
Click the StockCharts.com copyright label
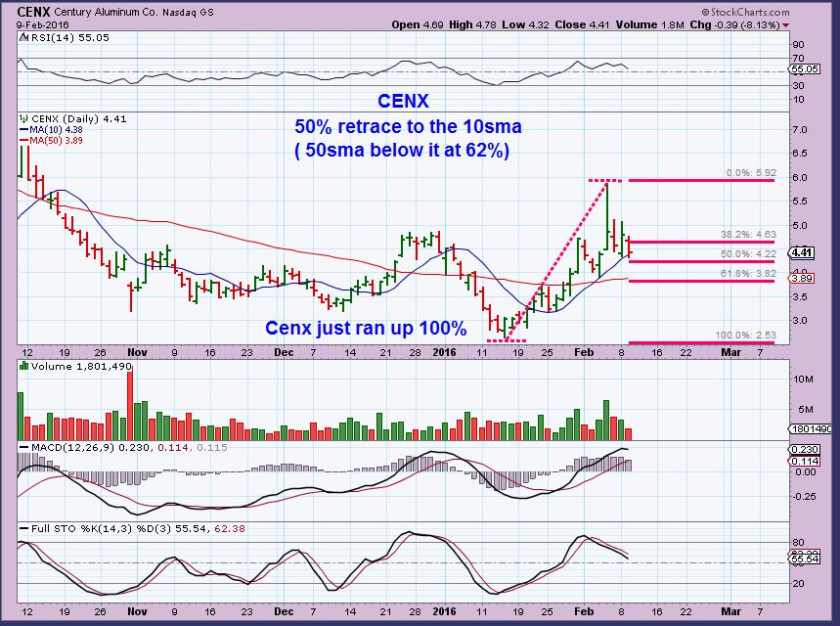tap(745, 12)
